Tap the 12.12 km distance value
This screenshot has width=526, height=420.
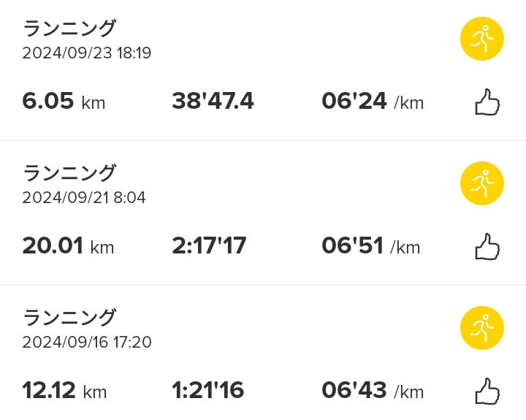64,391
